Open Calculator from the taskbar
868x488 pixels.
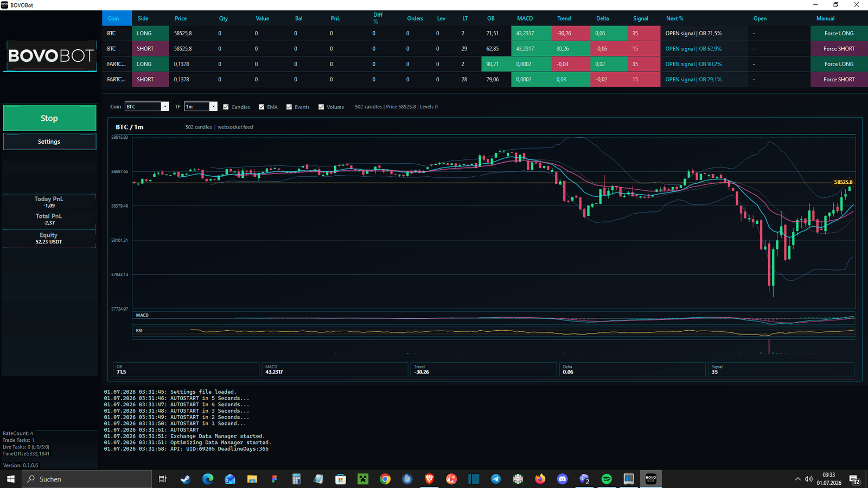296,479
